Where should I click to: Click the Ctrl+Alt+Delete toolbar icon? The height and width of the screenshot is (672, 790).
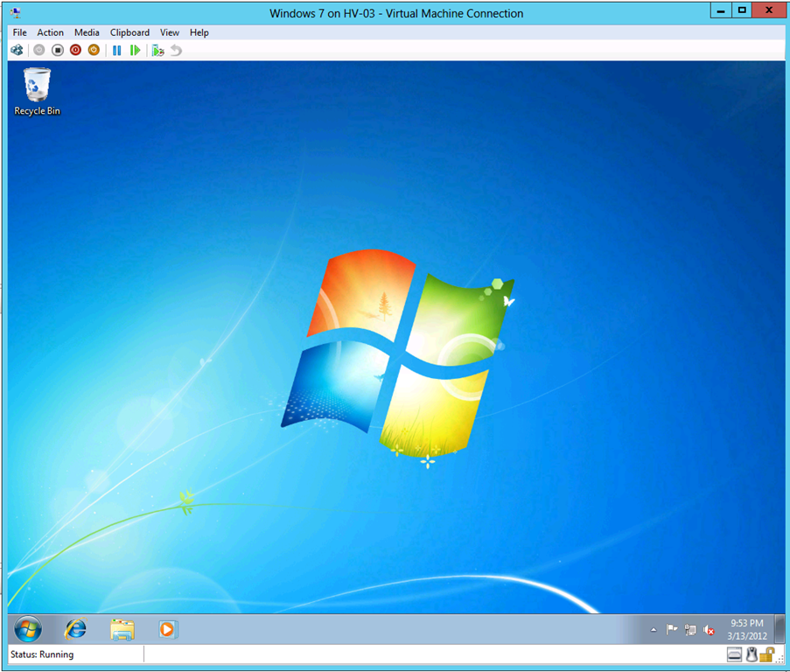[x=17, y=51]
